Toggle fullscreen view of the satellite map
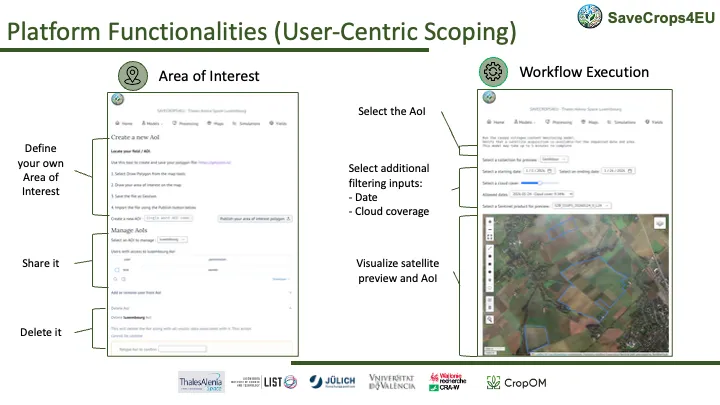Image resolution: width=720 pixels, height=405 pixels. click(489, 237)
